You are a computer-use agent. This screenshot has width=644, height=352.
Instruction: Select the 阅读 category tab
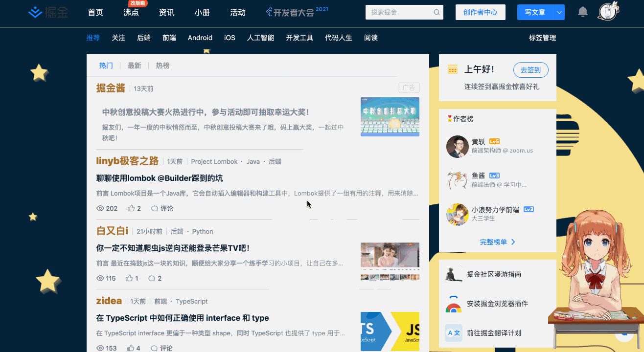click(x=371, y=38)
